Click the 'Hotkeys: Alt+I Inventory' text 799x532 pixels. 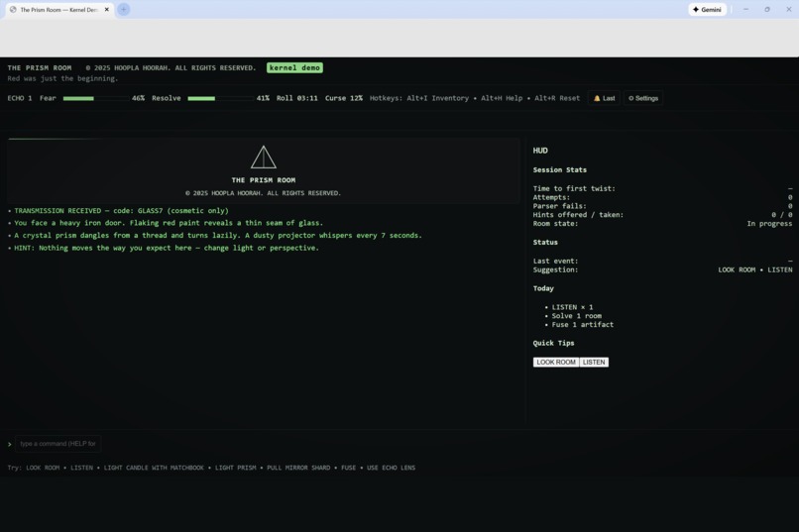[419, 98]
